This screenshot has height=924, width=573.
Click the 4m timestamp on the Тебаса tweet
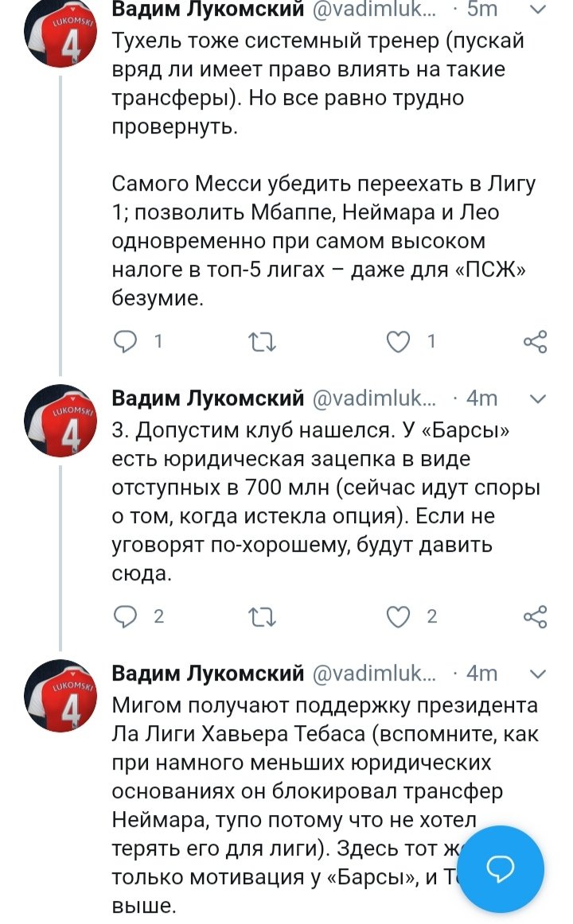coord(482,673)
